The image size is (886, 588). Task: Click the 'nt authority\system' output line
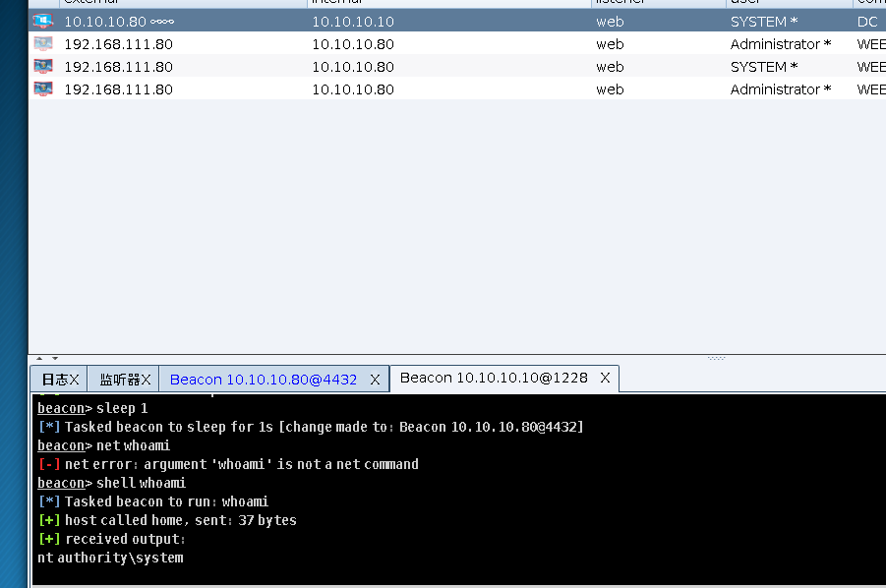[110, 558]
